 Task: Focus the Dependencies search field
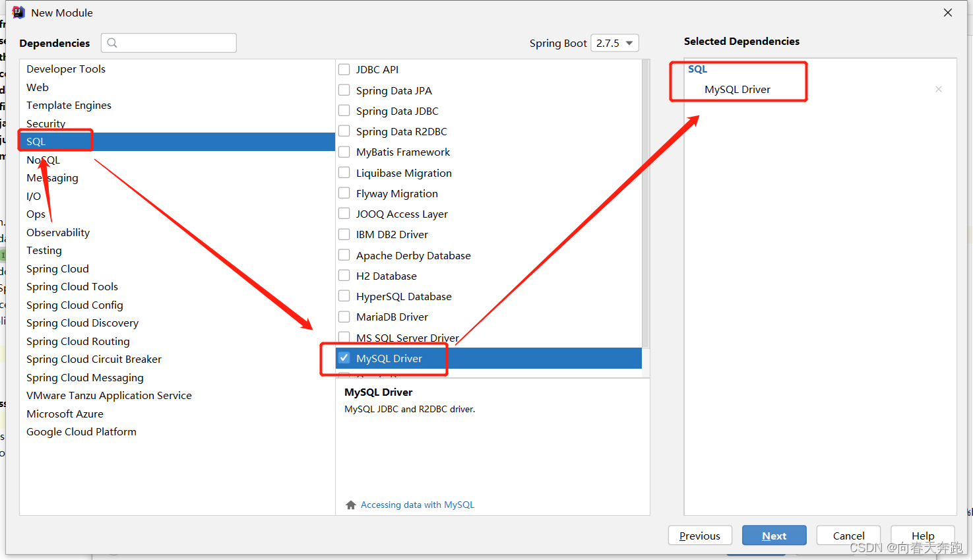169,43
